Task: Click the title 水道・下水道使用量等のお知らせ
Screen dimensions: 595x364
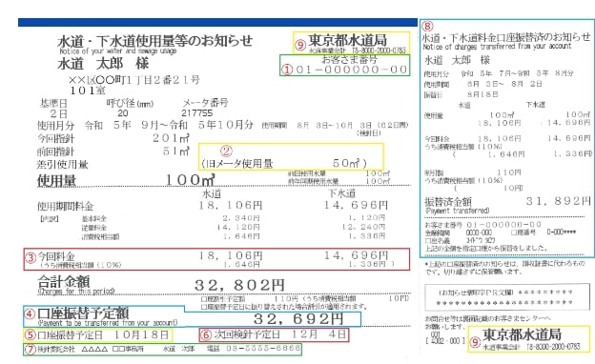Action: [x=154, y=41]
